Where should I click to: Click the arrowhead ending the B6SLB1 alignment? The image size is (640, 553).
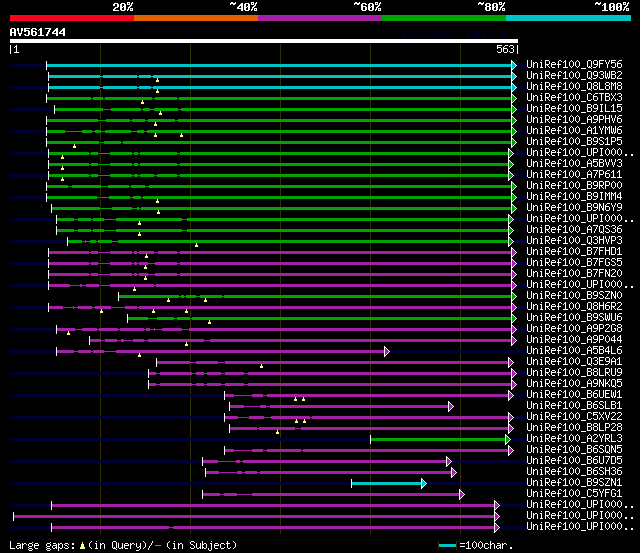(451, 406)
